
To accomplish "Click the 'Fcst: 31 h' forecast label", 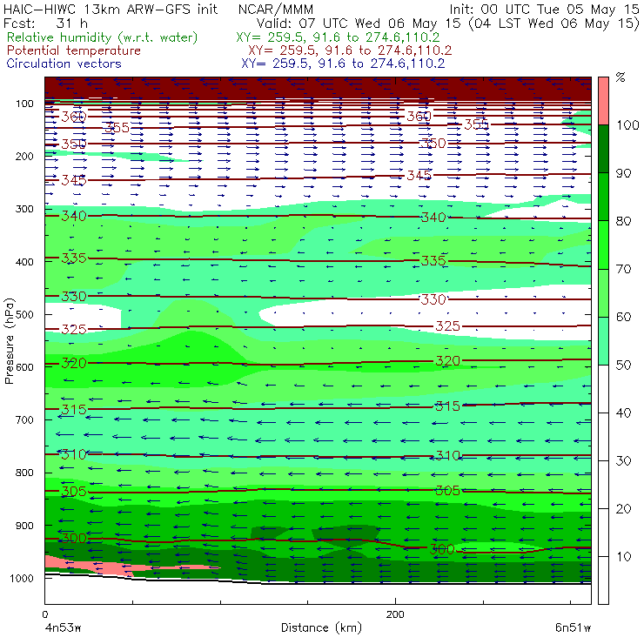I will (45, 23).
